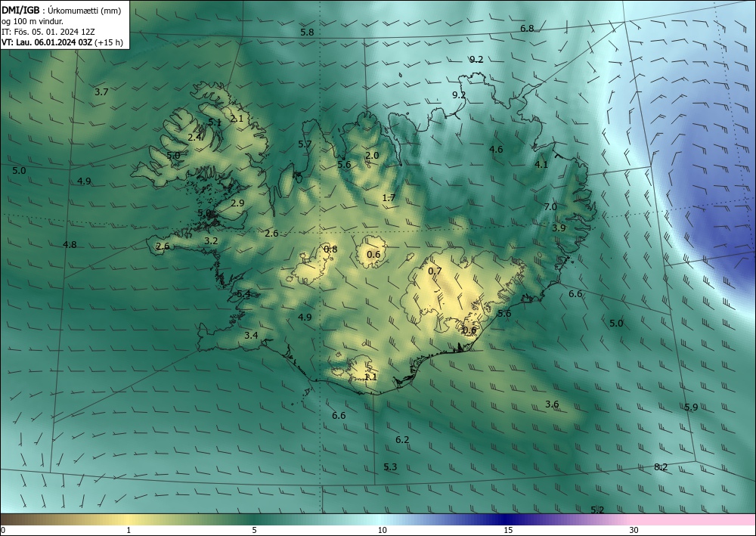Select the 'IT: Fös. 05. 01. 2024 12Z' line

(x=48, y=32)
